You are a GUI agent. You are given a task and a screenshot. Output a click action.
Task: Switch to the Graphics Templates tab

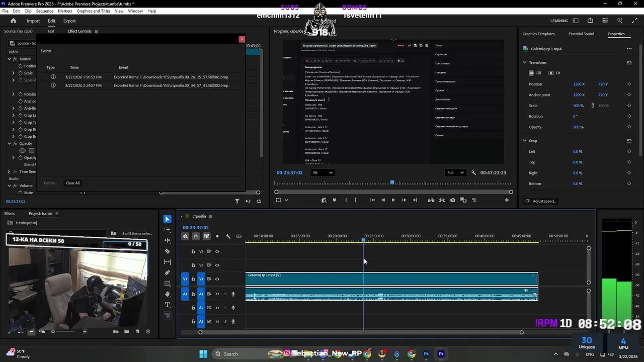coord(538,34)
